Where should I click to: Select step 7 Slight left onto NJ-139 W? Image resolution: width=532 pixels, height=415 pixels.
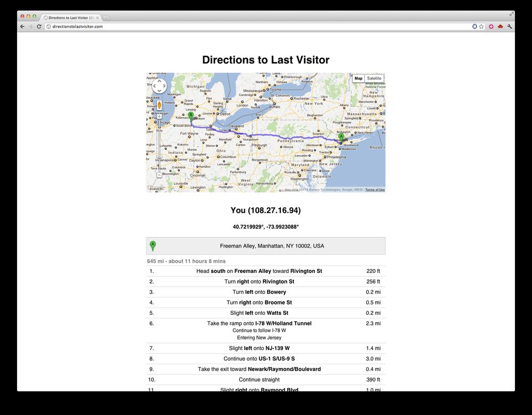265,348
